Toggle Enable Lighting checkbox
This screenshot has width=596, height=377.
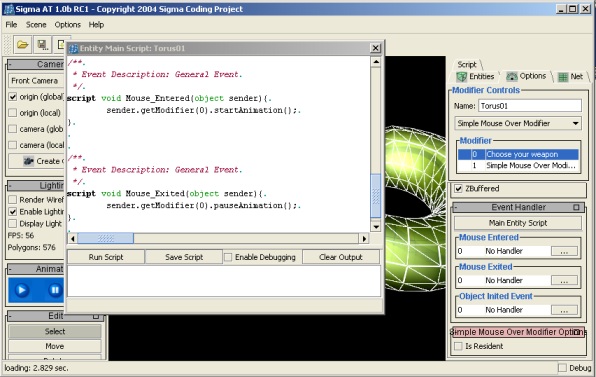(13, 212)
